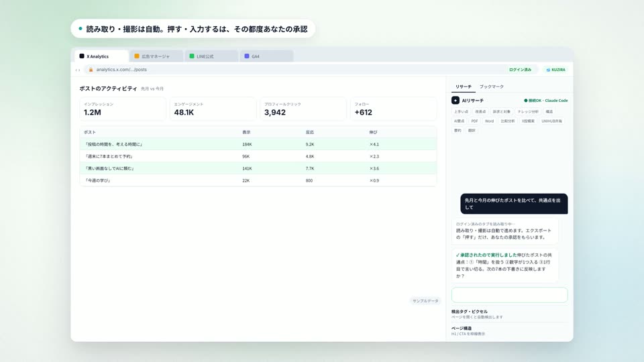Click the lock icon in address bar
This screenshot has height=362, width=644.
(91, 70)
